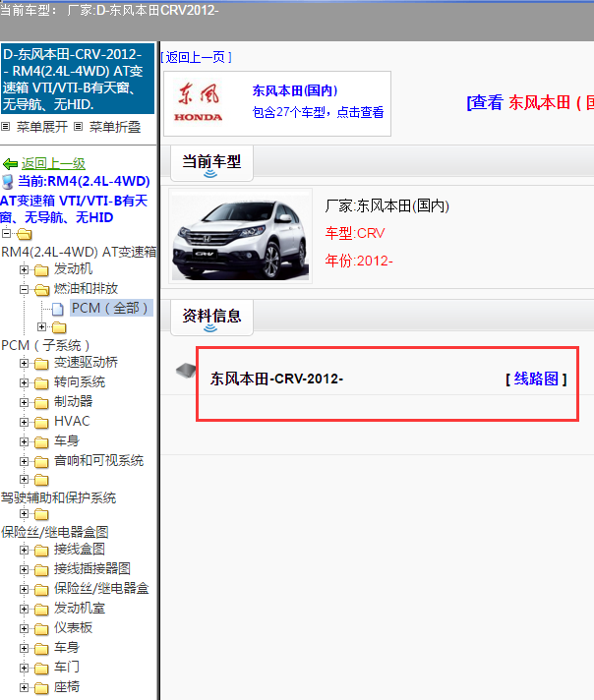The image size is (594, 700).
Task: Click the 音响和可视系统 folder icon
Action: tap(41, 462)
